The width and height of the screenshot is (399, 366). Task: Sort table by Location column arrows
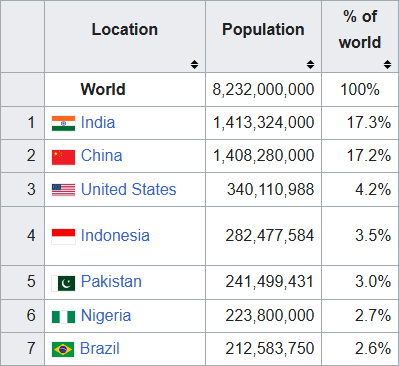click(194, 64)
